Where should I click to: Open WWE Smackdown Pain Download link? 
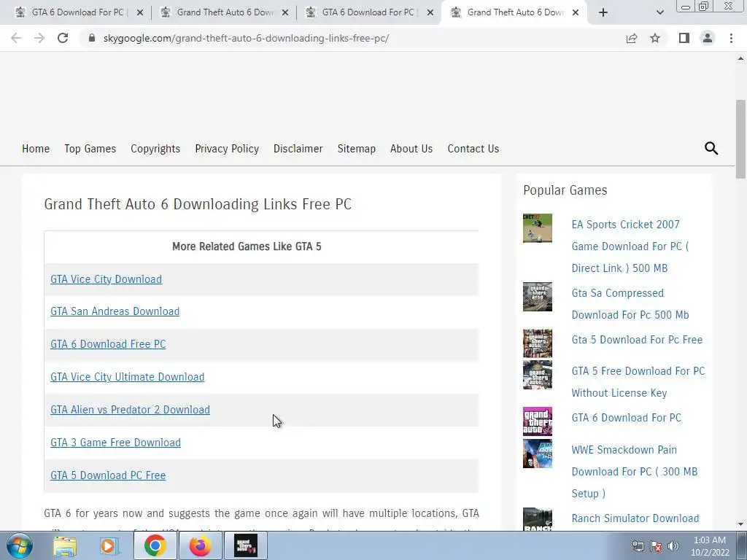pos(634,472)
